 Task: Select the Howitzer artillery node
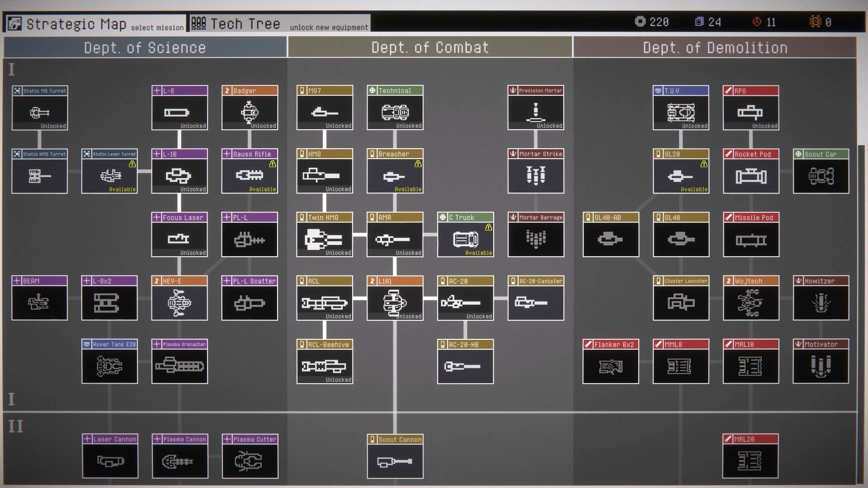tap(821, 303)
